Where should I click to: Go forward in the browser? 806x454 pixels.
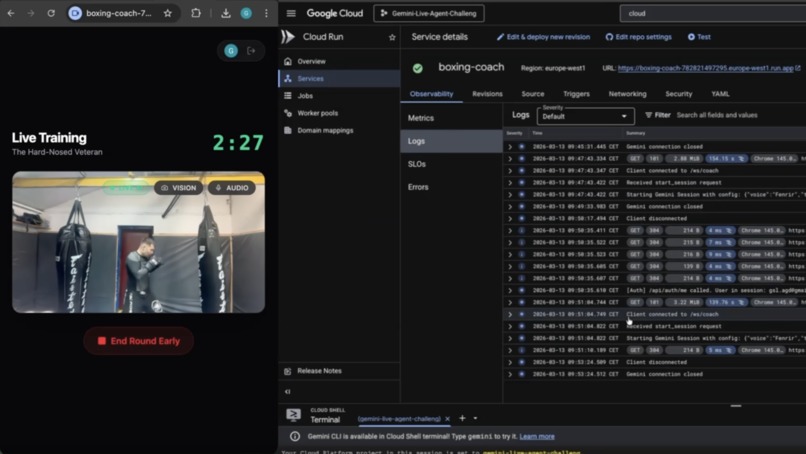pyautogui.click(x=31, y=13)
